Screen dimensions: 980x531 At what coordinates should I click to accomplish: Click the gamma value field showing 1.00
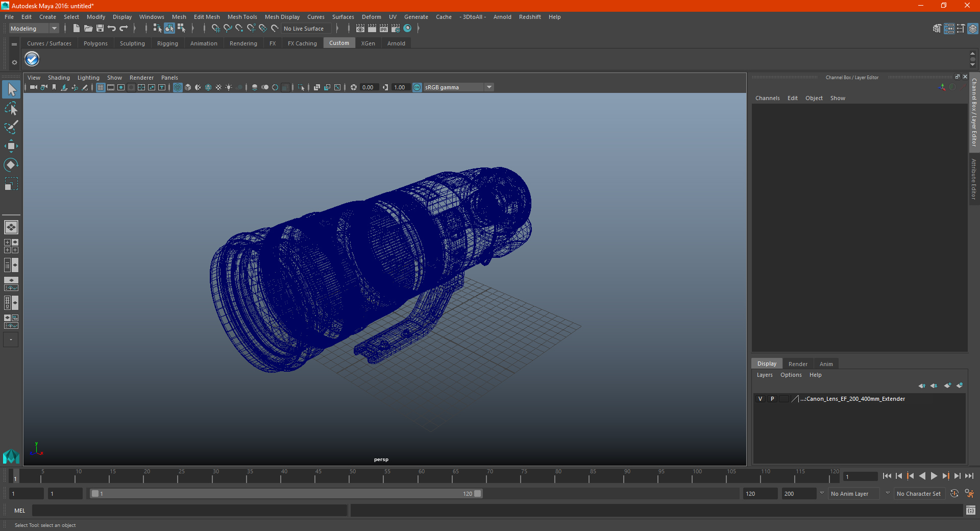[401, 87]
